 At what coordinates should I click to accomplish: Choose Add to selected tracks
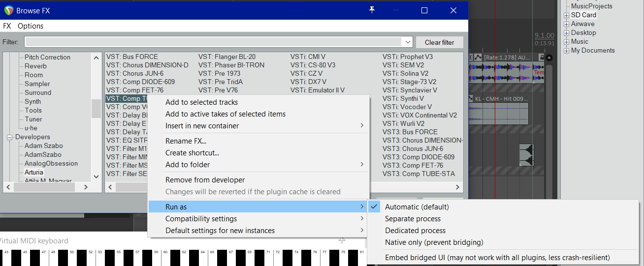coord(201,102)
